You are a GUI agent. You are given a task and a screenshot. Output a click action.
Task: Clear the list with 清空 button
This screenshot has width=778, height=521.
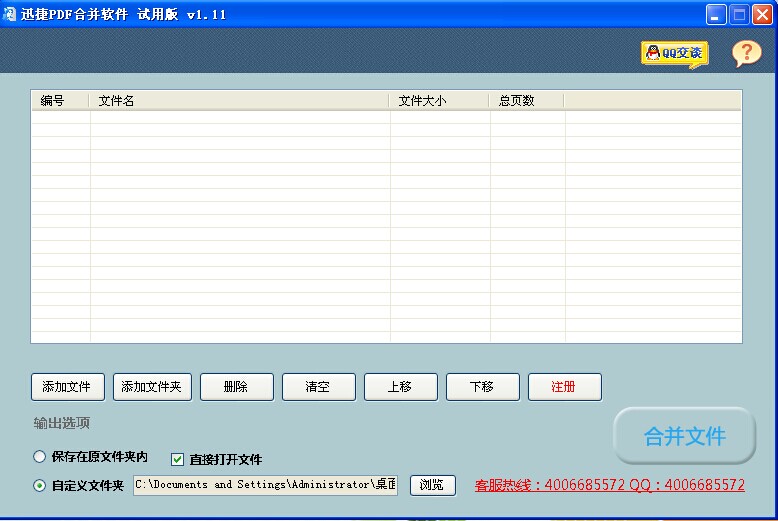(318, 387)
